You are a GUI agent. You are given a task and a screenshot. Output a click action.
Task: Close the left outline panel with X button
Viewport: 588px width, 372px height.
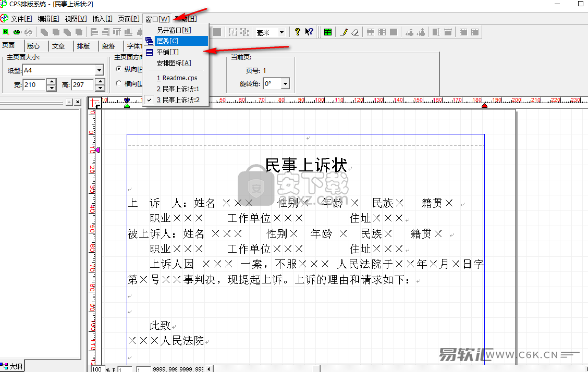78,102
